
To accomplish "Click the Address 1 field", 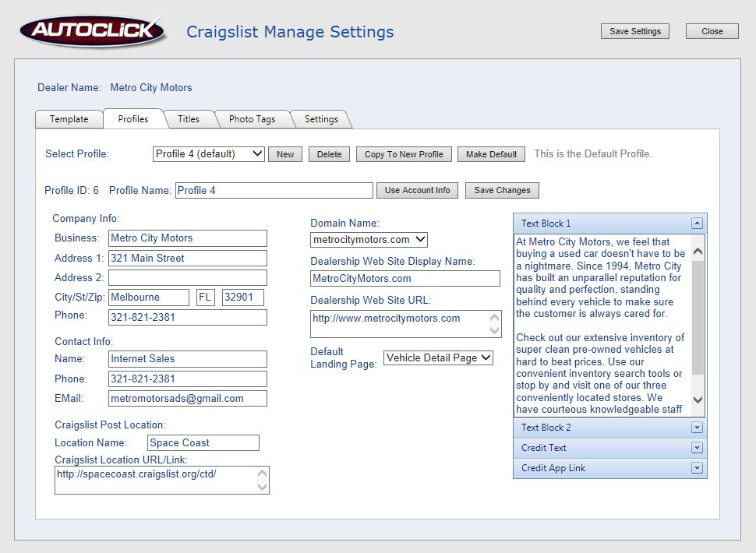I will coord(188,258).
